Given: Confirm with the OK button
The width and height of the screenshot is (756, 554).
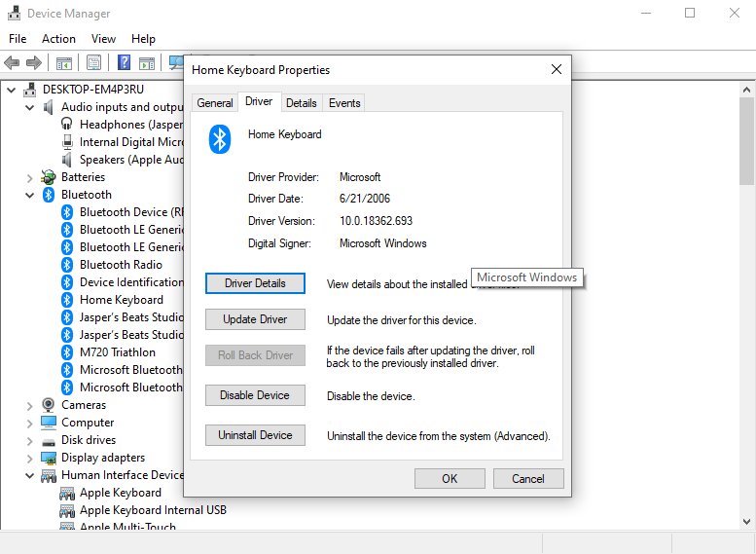Looking at the screenshot, I should [x=450, y=479].
